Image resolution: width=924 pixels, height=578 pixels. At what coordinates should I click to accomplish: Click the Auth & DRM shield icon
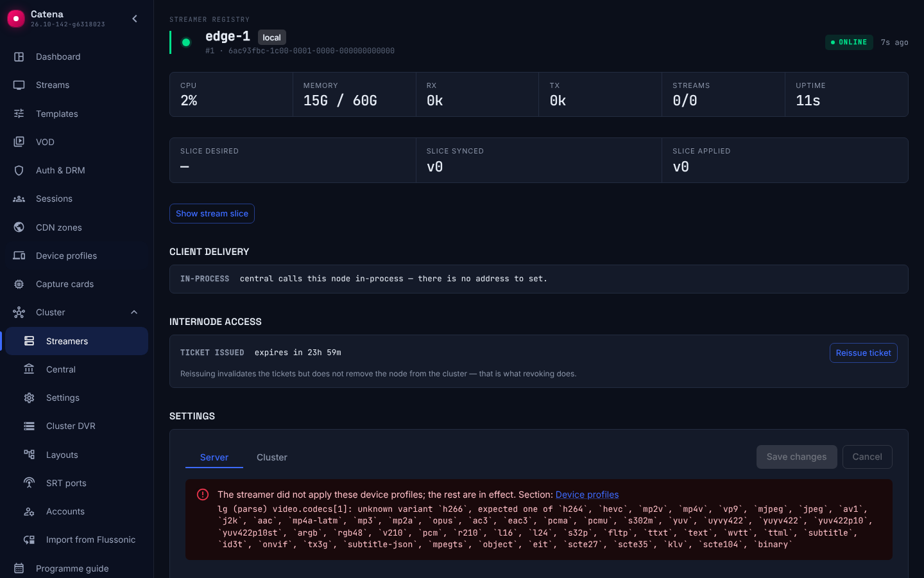pos(19,170)
